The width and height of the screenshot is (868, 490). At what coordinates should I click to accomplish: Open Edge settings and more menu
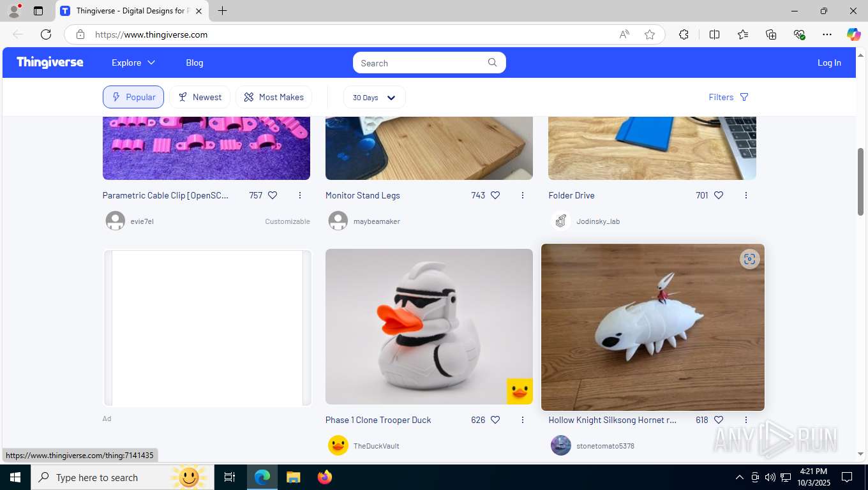(x=827, y=34)
